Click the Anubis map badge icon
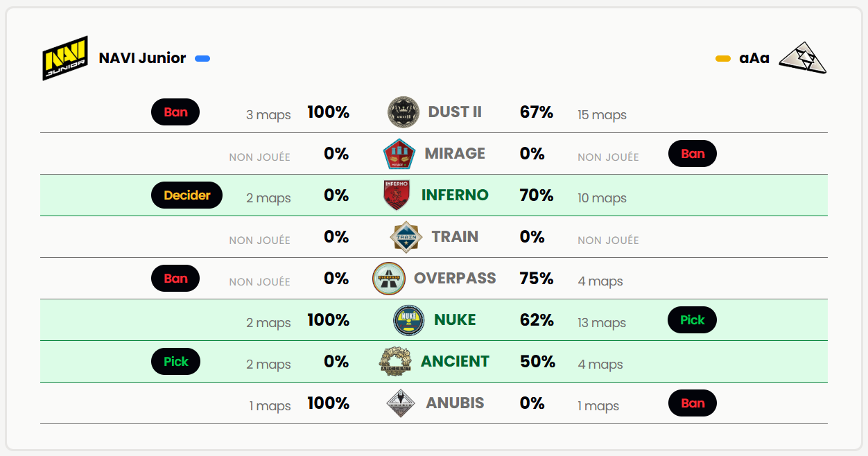This screenshot has width=868, height=456. click(401, 403)
